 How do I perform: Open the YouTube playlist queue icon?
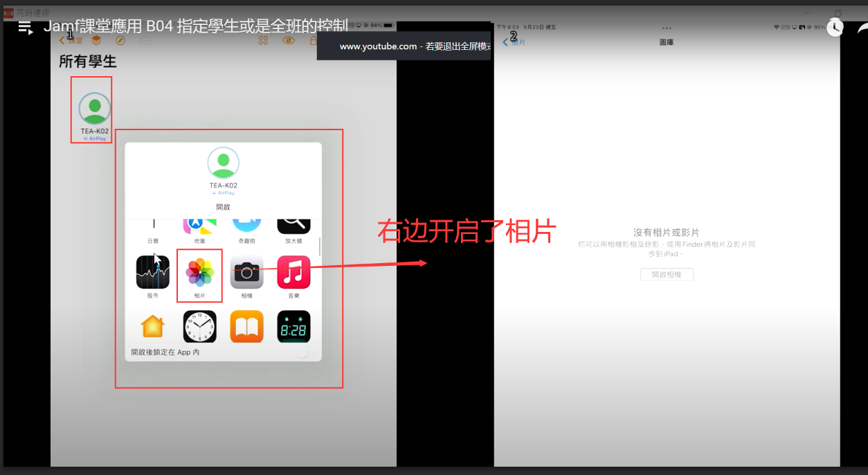pos(26,27)
